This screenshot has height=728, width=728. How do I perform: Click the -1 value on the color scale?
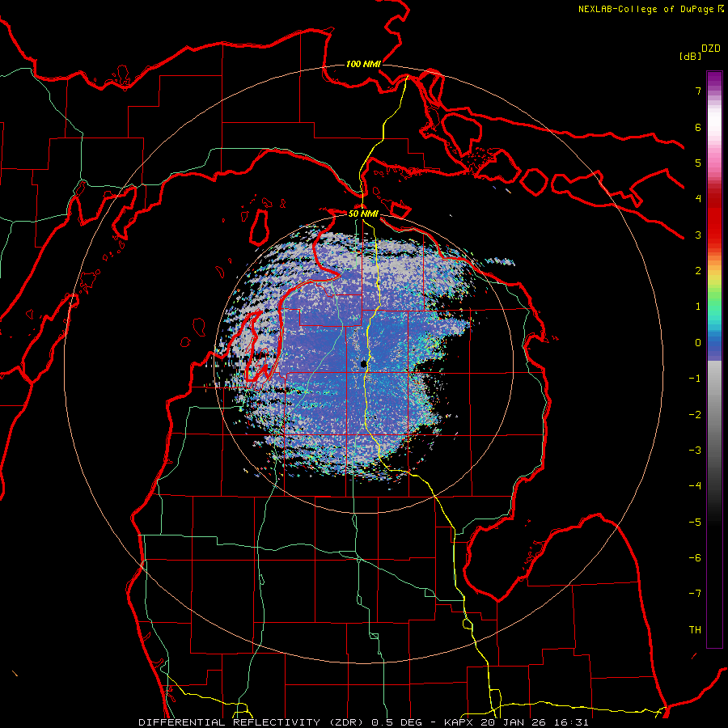(695, 379)
